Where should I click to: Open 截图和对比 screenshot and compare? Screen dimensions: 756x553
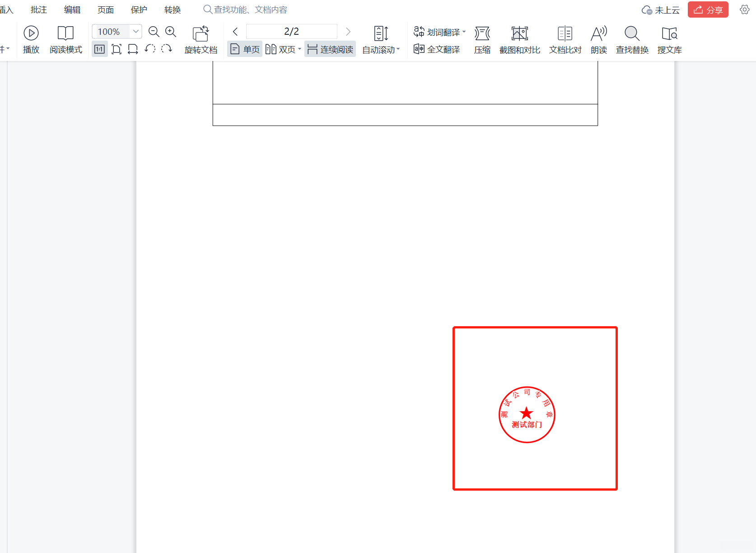(520, 40)
